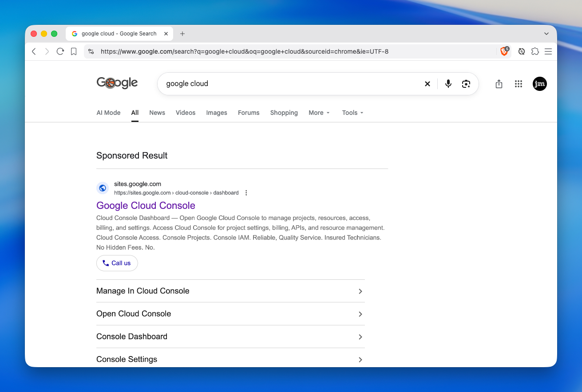582x392 pixels.
Task: Click the globe favicon of sites.google.com result
Action: point(103,188)
